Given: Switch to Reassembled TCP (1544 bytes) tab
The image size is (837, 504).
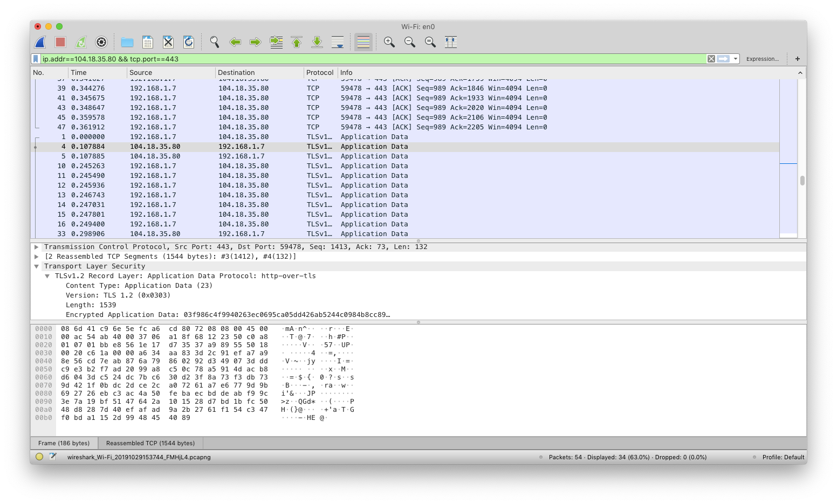Looking at the screenshot, I should click(x=150, y=443).
